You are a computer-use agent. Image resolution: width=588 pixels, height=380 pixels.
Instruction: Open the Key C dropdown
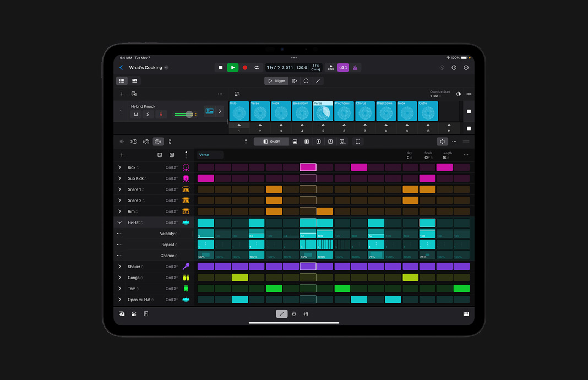pyautogui.click(x=409, y=156)
